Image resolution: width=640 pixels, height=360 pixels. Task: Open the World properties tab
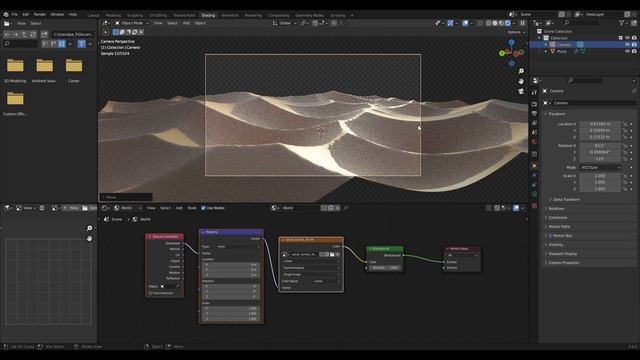coord(534,142)
